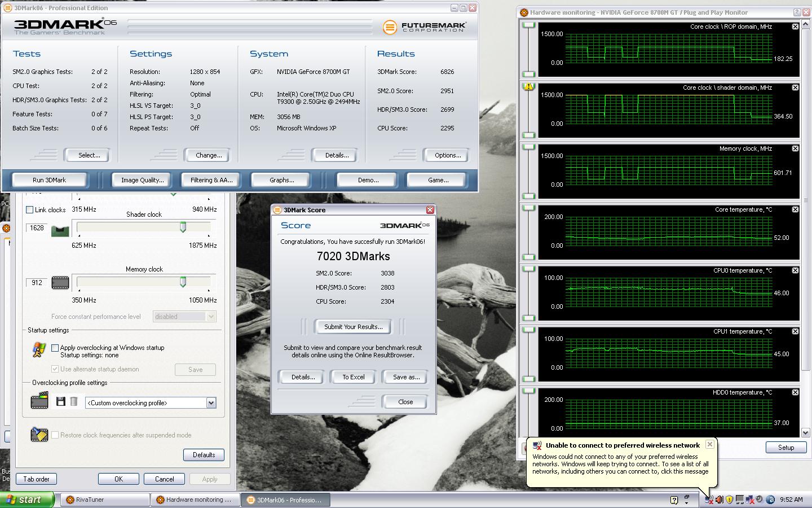Click the wireless network tray icon
This screenshot has height=508, width=812.
click(709, 500)
